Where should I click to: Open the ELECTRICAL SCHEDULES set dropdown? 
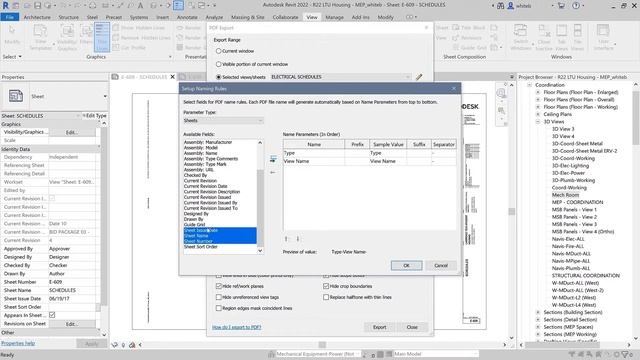tap(340, 77)
